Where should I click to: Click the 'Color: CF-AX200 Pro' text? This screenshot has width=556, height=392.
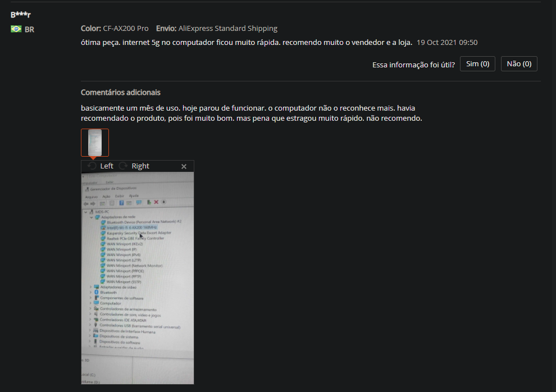click(115, 28)
